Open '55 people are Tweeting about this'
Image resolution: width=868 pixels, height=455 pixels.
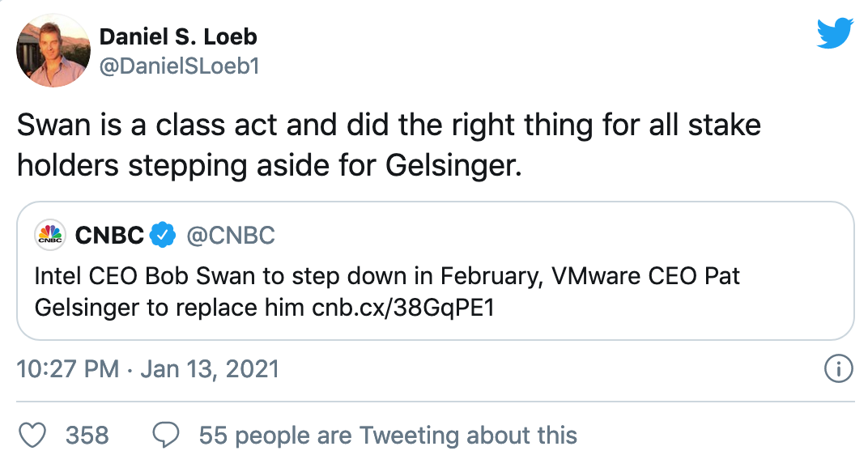pos(388,435)
